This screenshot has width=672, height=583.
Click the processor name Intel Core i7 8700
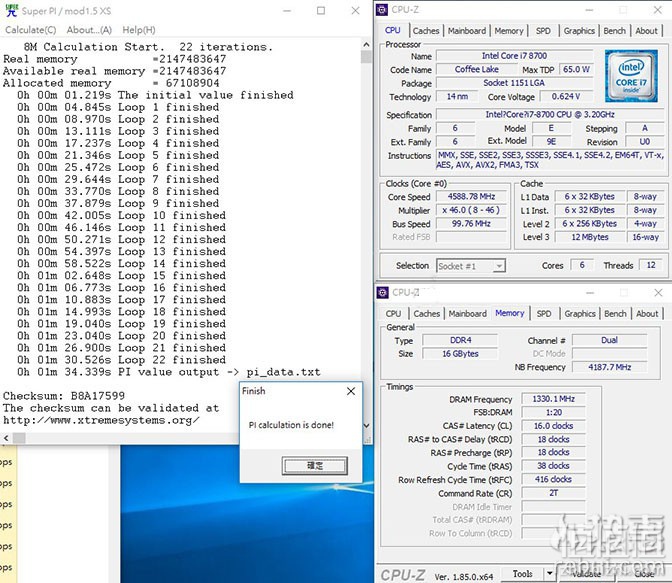pyautogui.click(x=514, y=56)
